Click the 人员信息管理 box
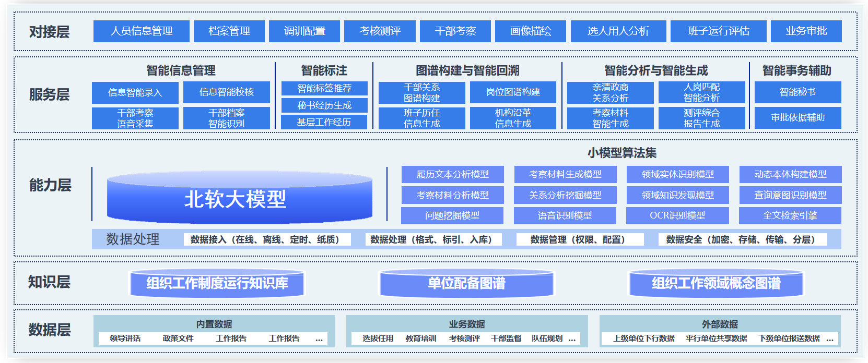The height and width of the screenshot is (363, 868). [142, 31]
